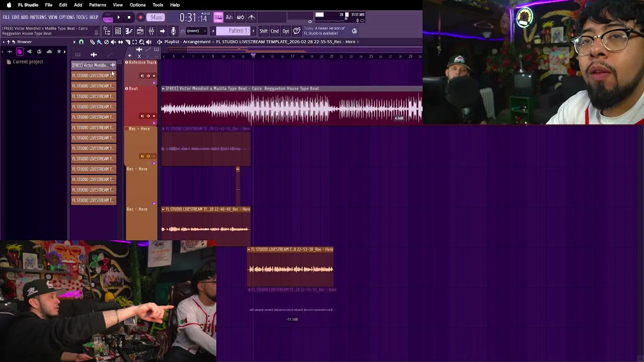This screenshot has width=644, height=362.
Task: Click the playhead marker on timeline ruler
Action: pyautogui.click(x=253, y=55)
